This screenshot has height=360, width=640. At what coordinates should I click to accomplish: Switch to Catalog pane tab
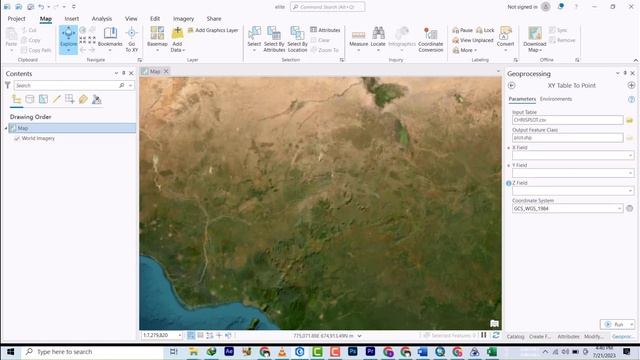[515, 336]
